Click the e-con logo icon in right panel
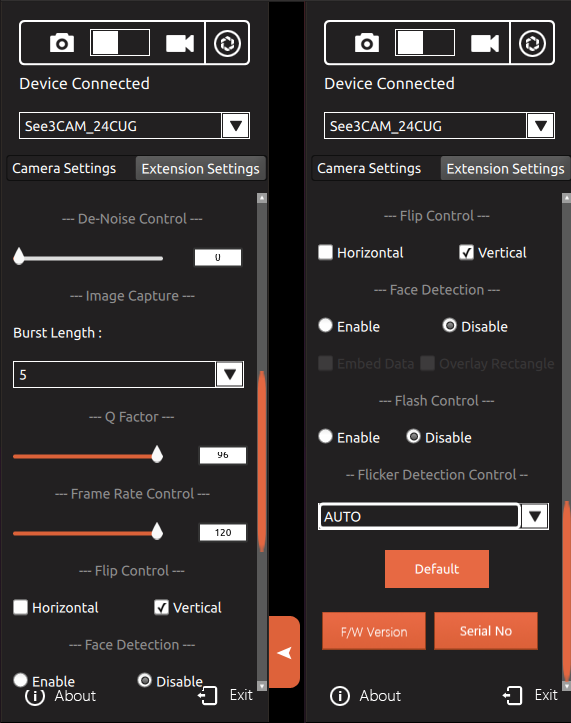The image size is (571, 723). click(532, 43)
